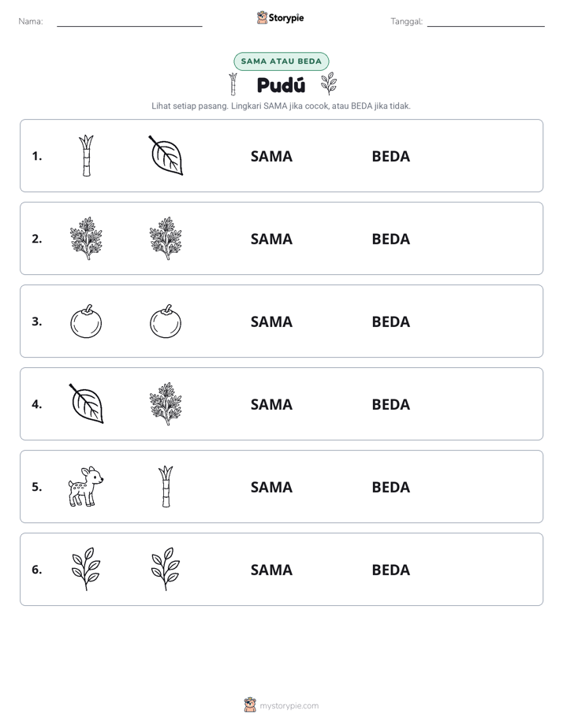Click the sugarcane icon in row 5
The height and width of the screenshot is (728, 563).
pos(166,487)
